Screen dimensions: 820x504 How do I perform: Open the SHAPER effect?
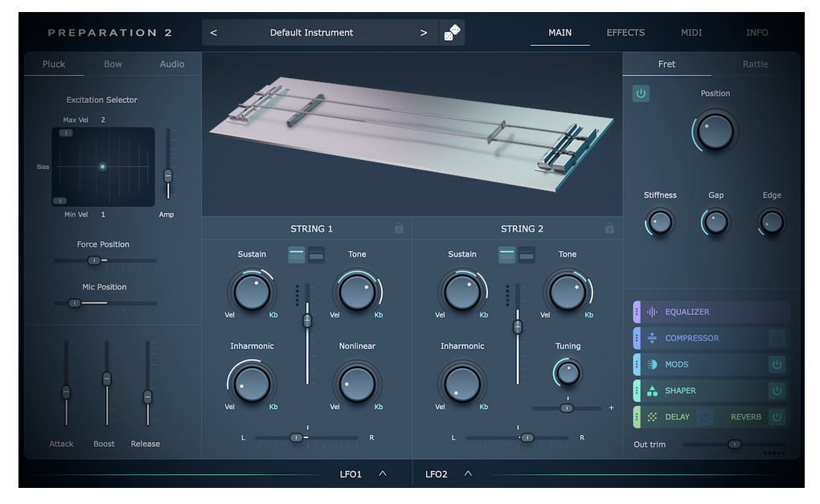pyautogui.click(x=680, y=391)
